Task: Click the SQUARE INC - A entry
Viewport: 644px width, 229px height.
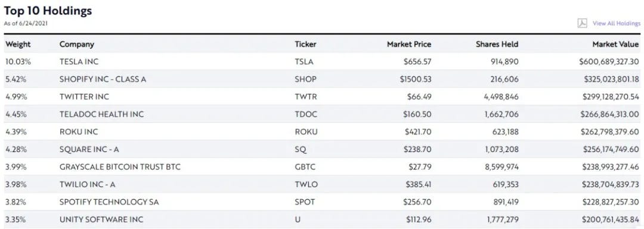Action: (x=89, y=150)
